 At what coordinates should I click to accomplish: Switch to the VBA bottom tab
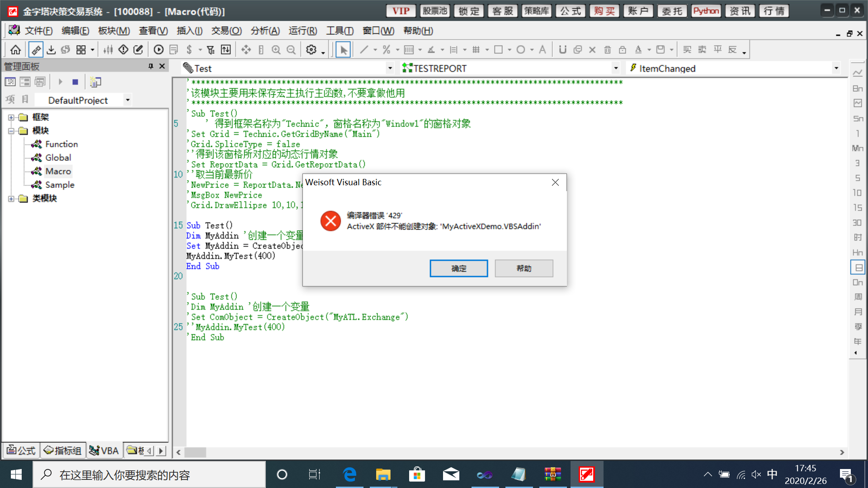[x=104, y=450]
